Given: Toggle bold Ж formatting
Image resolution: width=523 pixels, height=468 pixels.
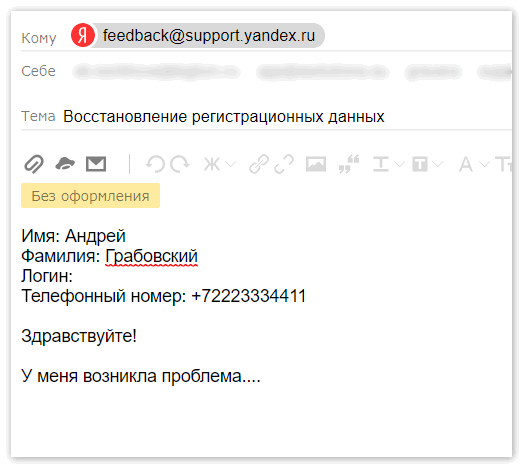Looking at the screenshot, I should click(x=212, y=164).
